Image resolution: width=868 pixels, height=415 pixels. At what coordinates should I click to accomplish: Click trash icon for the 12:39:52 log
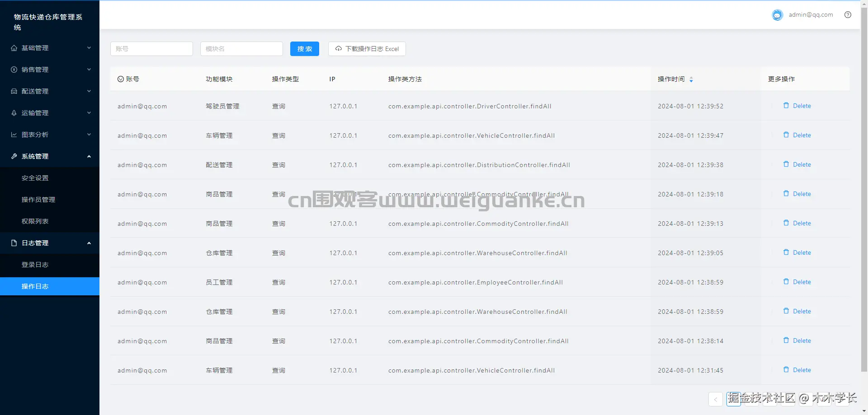pos(786,105)
